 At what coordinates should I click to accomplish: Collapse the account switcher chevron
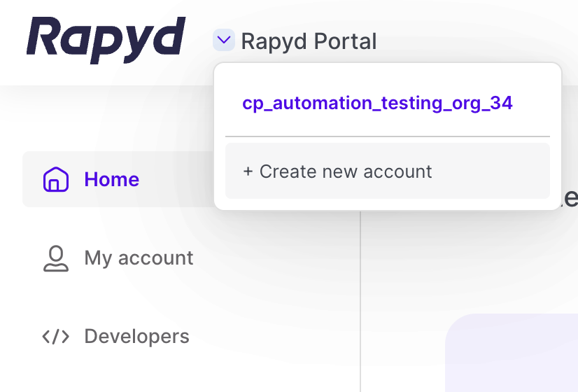pyautogui.click(x=223, y=41)
